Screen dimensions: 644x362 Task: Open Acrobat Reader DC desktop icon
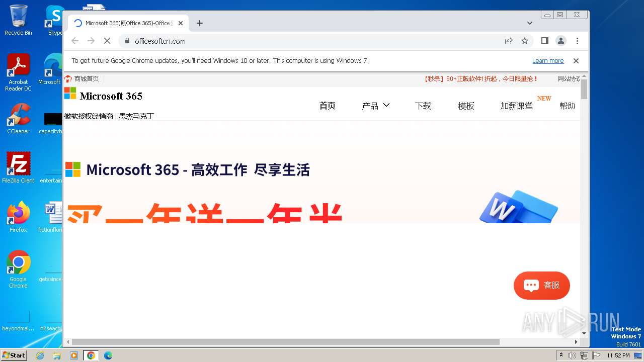click(x=18, y=72)
